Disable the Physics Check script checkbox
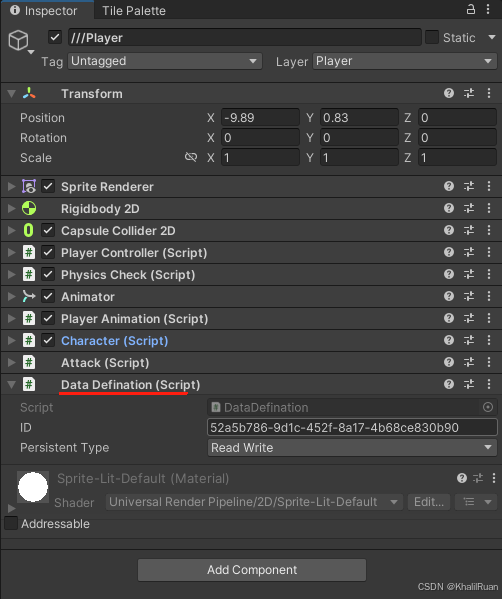 click(48, 275)
